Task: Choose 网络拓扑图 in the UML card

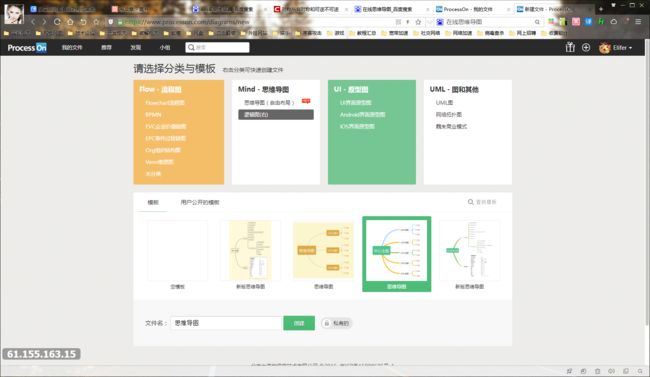Action: [x=448, y=114]
